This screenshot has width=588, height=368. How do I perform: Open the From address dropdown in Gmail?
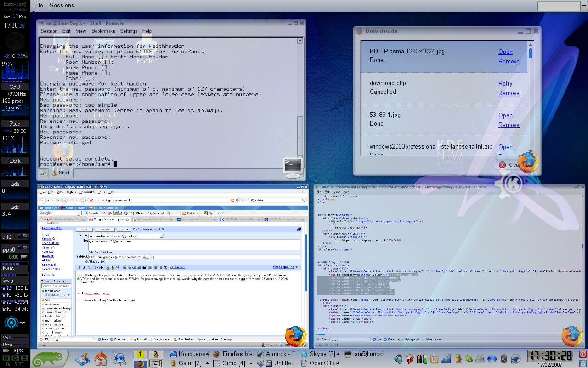[x=161, y=236]
